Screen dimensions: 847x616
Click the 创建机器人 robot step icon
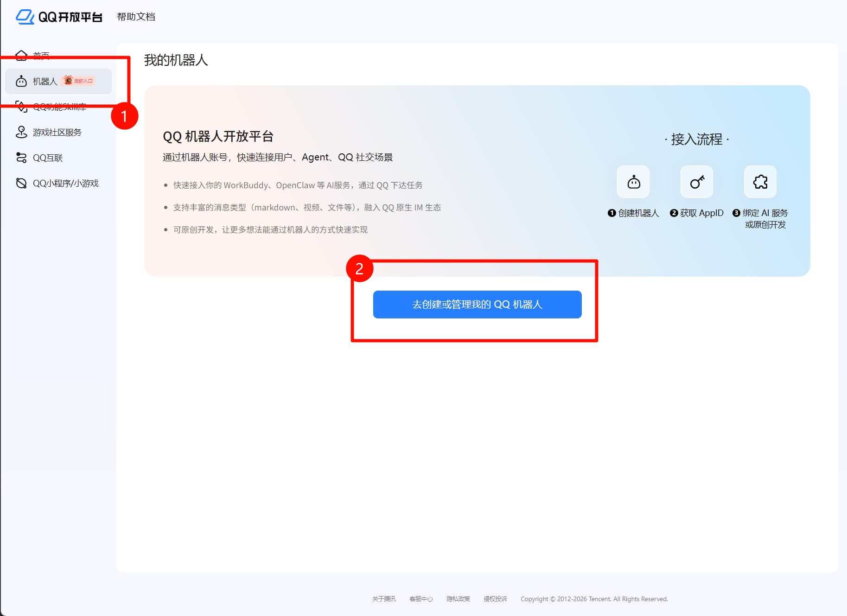click(633, 182)
